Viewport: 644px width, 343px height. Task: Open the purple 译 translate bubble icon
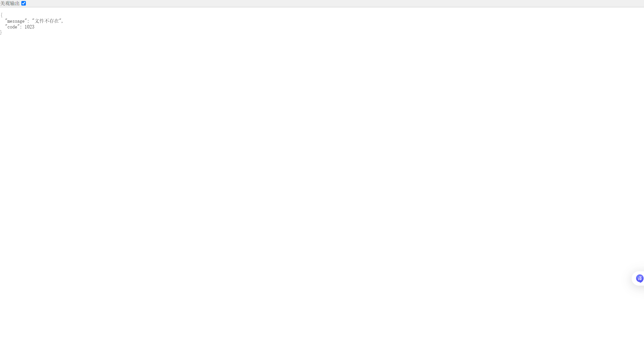tap(639, 278)
